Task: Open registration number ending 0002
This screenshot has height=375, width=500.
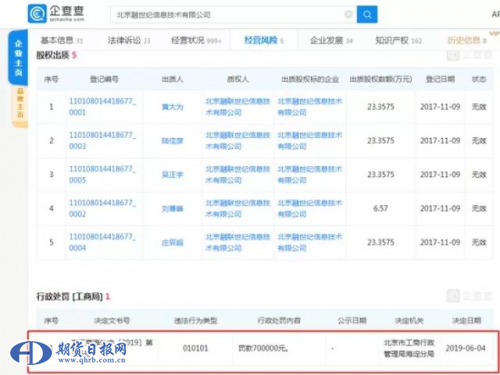Action: click(102, 208)
